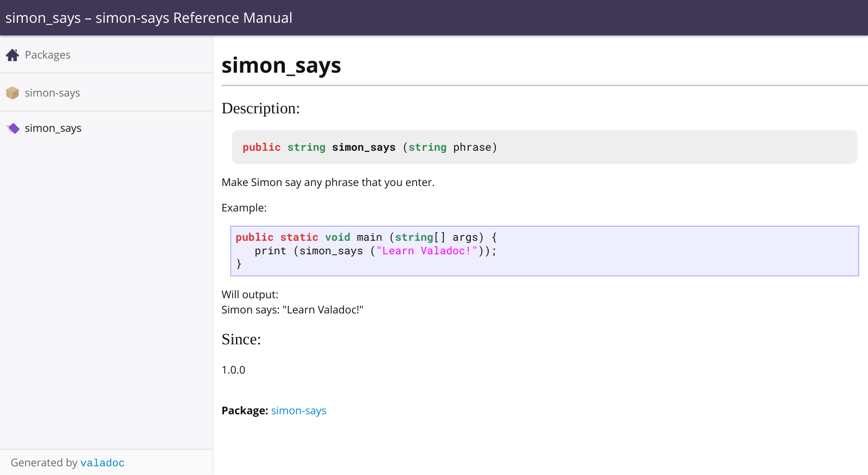This screenshot has height=475, width=868.
Task: Click the Simon says output line
Action: click(x=292, y=310)
